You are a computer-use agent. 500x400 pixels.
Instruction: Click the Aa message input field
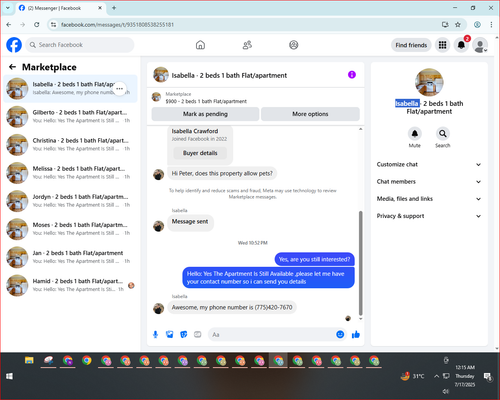coord(272,334)
